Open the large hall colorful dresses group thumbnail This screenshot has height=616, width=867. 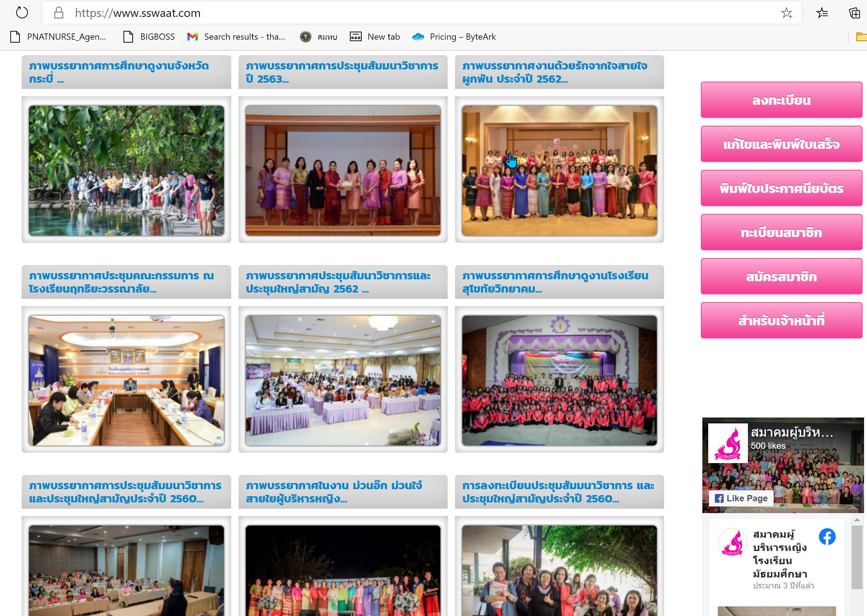coord(559,171)
